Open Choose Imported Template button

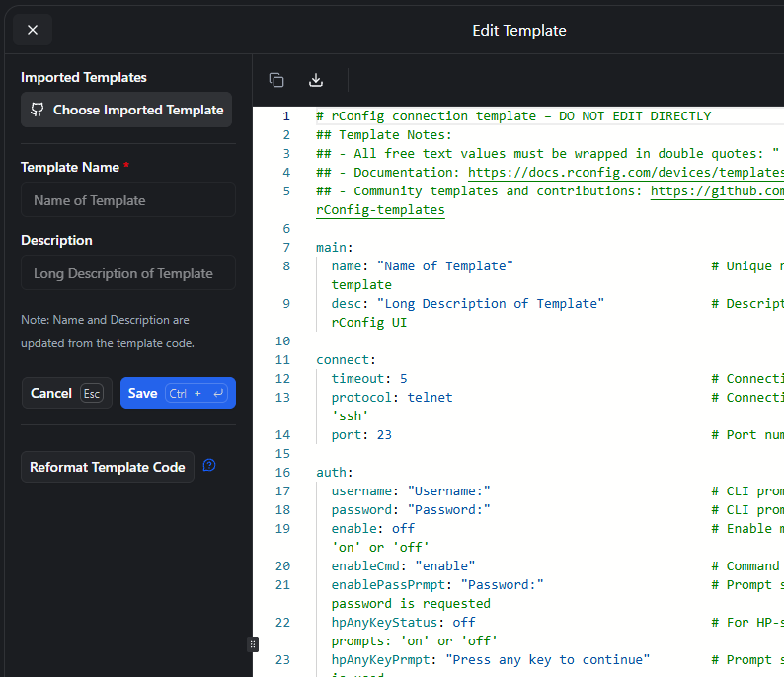point(126,110)
